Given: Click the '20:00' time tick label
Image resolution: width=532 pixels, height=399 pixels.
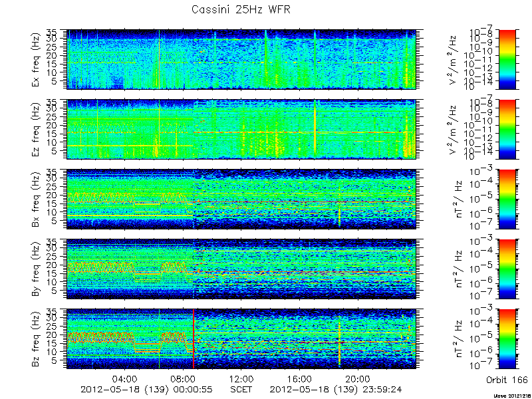Looking at the screenshot, I should (358, 378).
